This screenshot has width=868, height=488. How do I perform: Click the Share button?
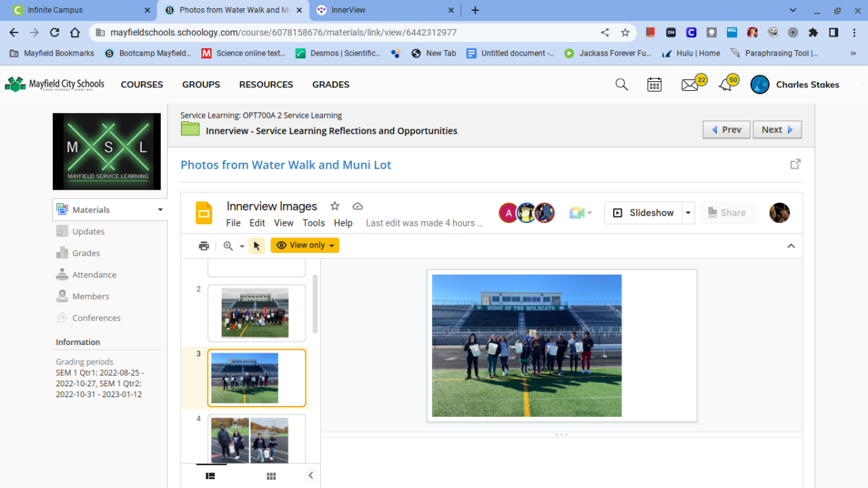728,213
